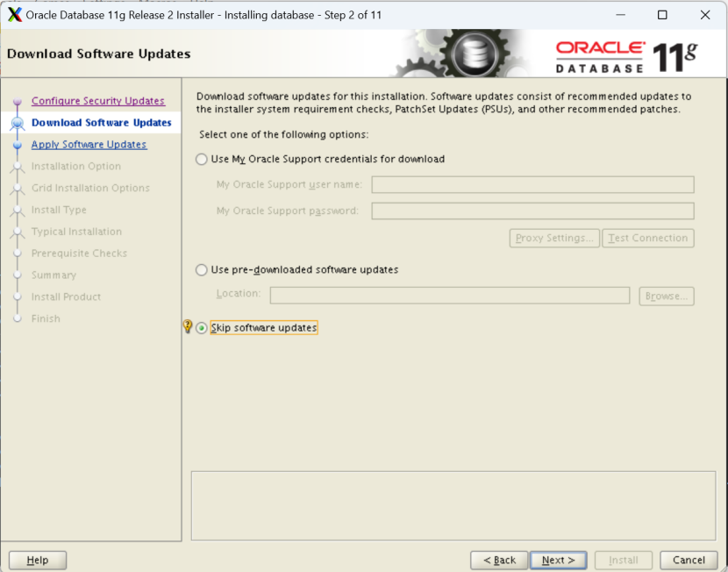Click the lightbulb hint icon beside Skip software updates
728x572 pixels.
[187, 325]
